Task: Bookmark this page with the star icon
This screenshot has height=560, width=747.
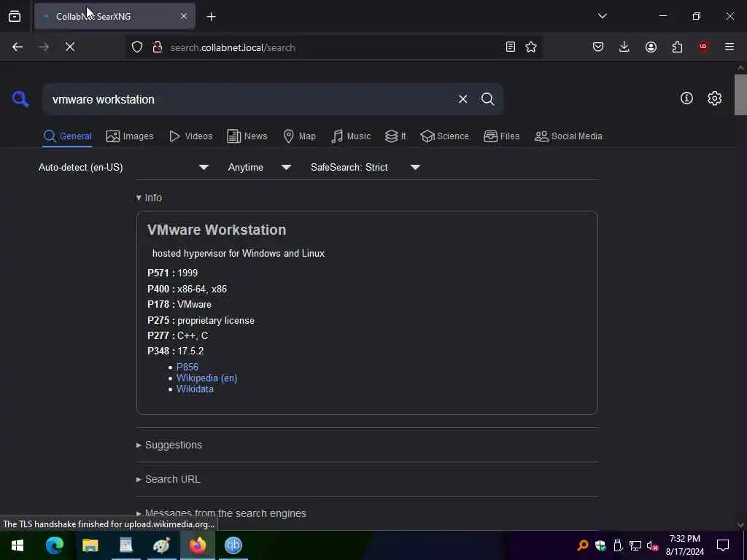Action: tap(531, 47)
